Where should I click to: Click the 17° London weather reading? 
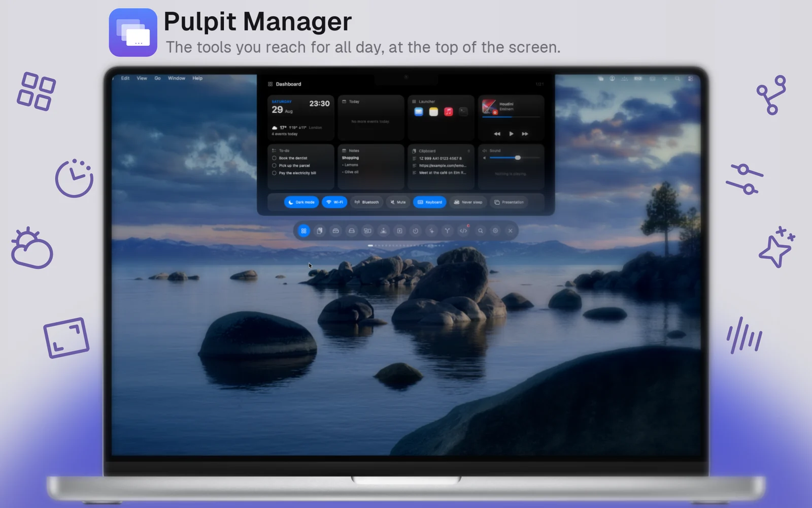pos(297,128)
